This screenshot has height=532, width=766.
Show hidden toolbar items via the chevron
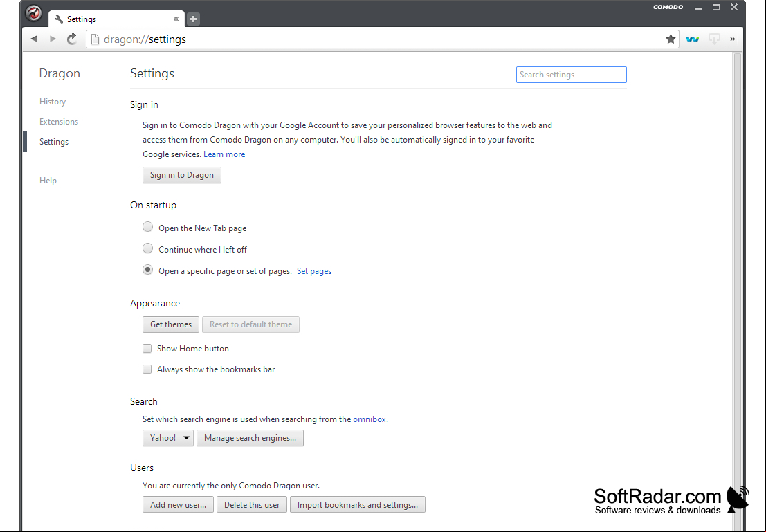point(732,39)
